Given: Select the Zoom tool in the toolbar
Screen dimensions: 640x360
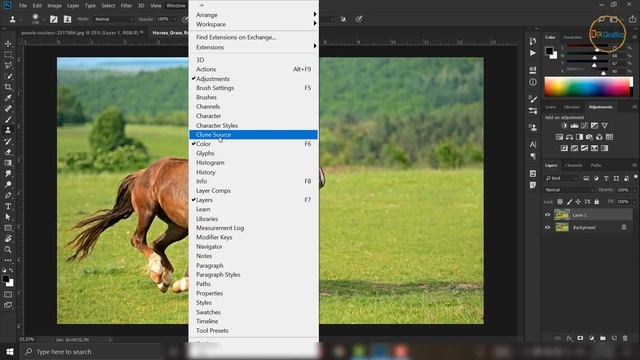Looking at the screenshot, I should coord(8,249).
